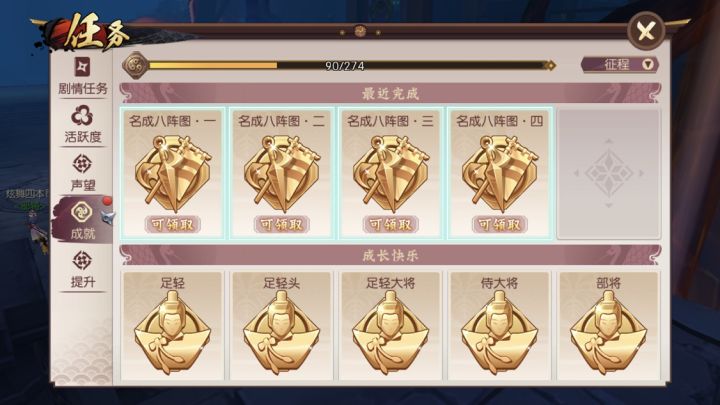
Task: Open the 剧情任务 story quest tab
Action: (82, 76)
